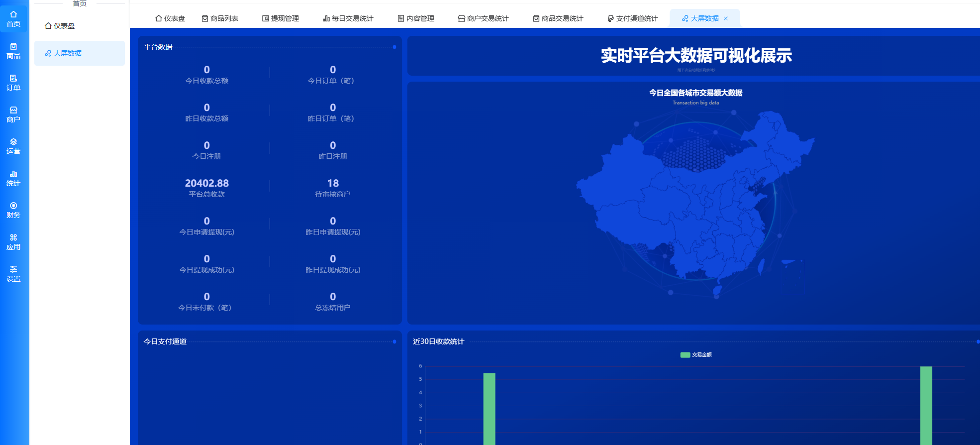980x445 pixels.
Task: Switch to the 商品列表 tab
Action: pos(220,18)
